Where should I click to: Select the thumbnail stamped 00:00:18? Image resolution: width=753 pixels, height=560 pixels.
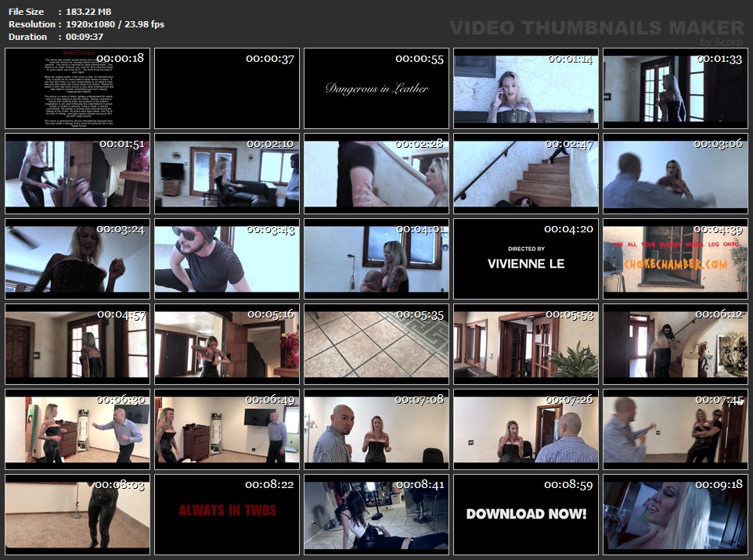(x=77, y=88)
